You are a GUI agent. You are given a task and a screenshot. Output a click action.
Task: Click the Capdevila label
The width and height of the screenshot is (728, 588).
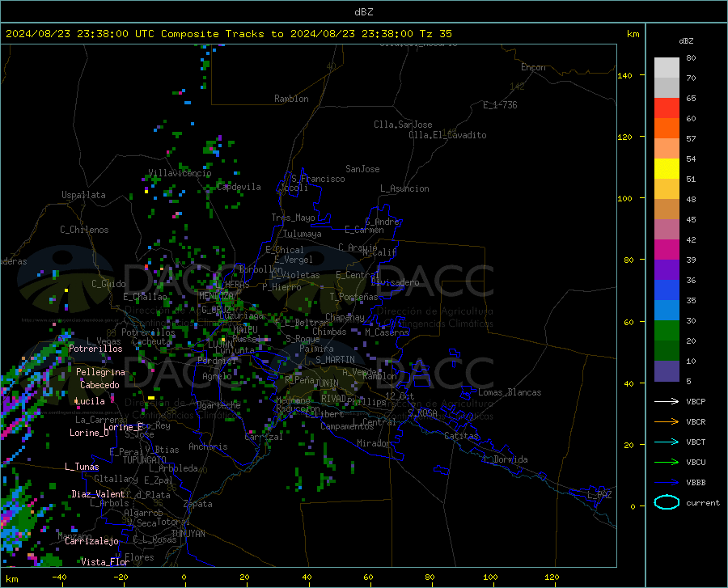coord(239,187)
